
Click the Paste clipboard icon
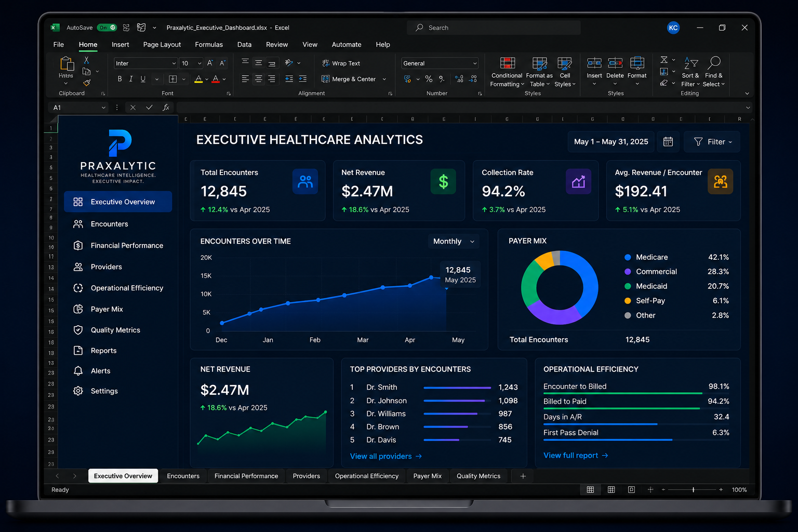point(67,64)
